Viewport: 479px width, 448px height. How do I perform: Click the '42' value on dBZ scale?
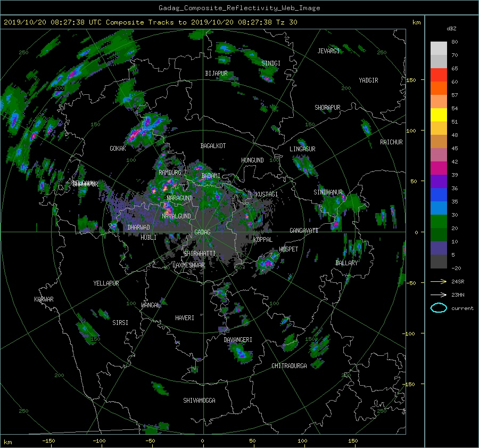(455, 162)
